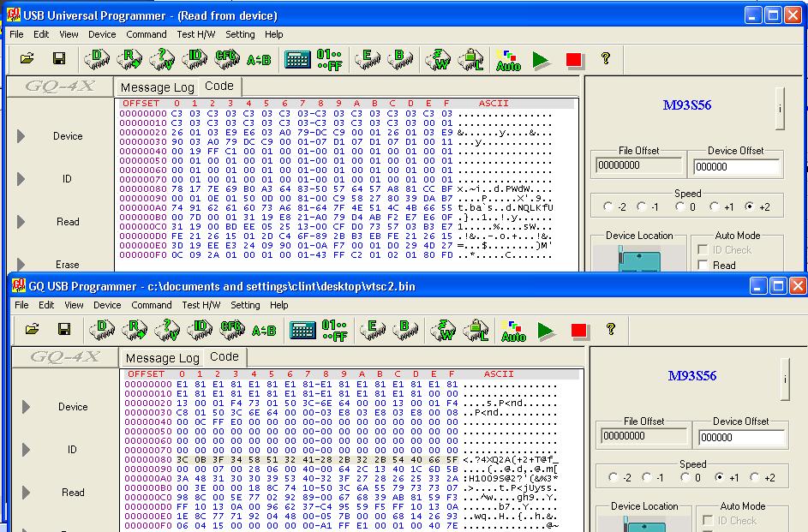
Task: Click green Run arrow in USB Universal Programmer toolbar
Action: click(x=541, y=60)
